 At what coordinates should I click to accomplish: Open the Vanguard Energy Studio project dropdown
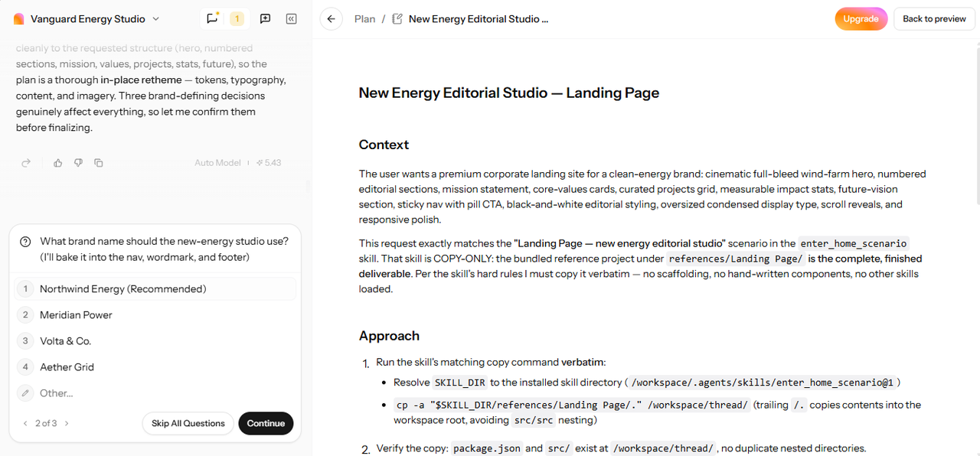coord(96,19)
